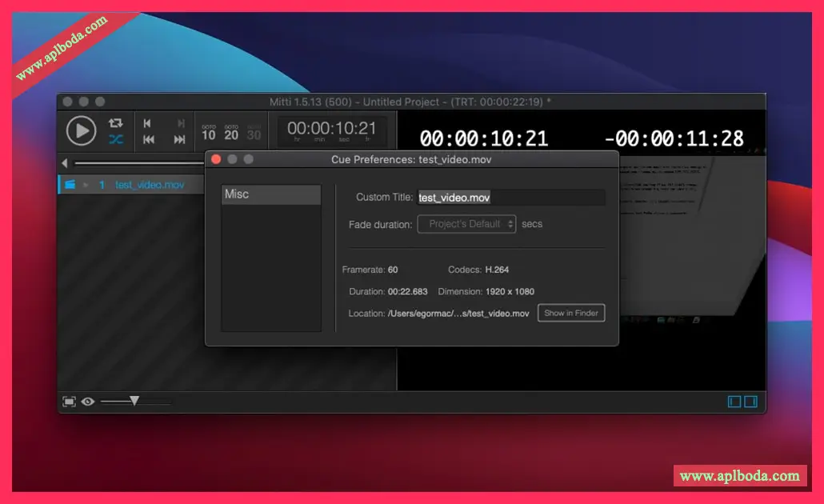This screenshot has width=824, height=504.
Task: Toggle the loop playback icon
Action: [x=116, y=123]
